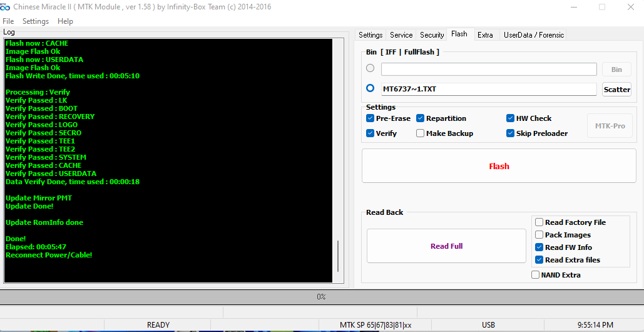This screenshot has width=644, height=332.
Task: Click the 9:55:14 PM clock in status bar
Action: coord(595,325)
